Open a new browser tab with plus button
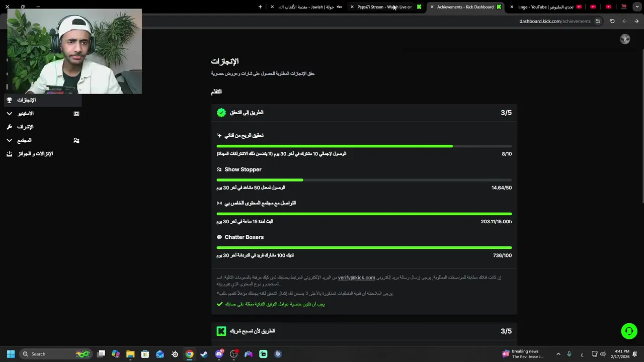644x362 pixels. [x=260, y=7]
